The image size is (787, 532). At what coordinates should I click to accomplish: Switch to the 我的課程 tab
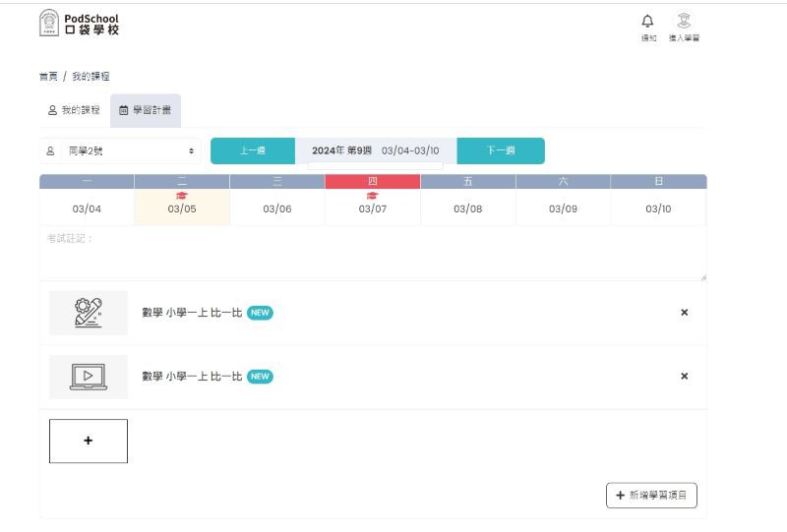click(75, 110)
